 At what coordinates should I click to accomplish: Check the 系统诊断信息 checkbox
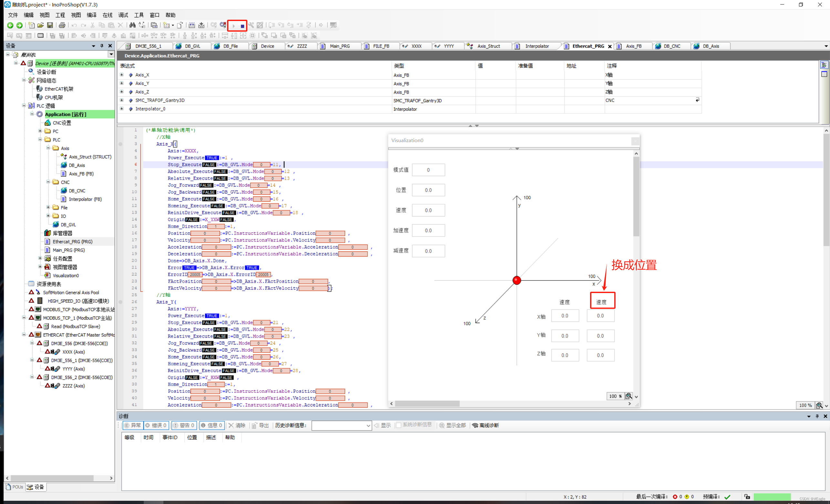[x=399, y=425]
